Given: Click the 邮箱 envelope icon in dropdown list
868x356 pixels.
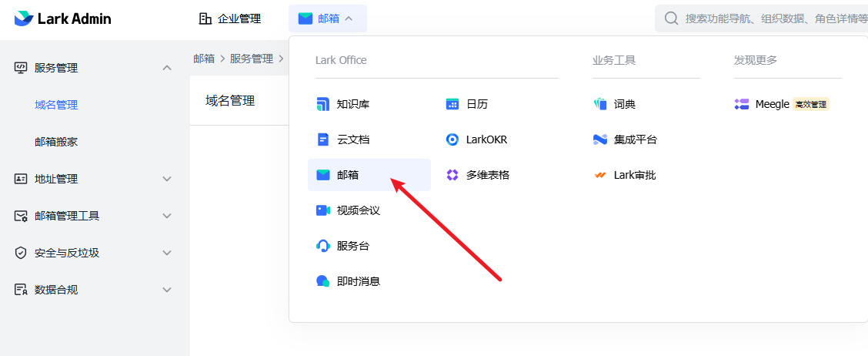Looking at the screenshot, I should [322, 175].
